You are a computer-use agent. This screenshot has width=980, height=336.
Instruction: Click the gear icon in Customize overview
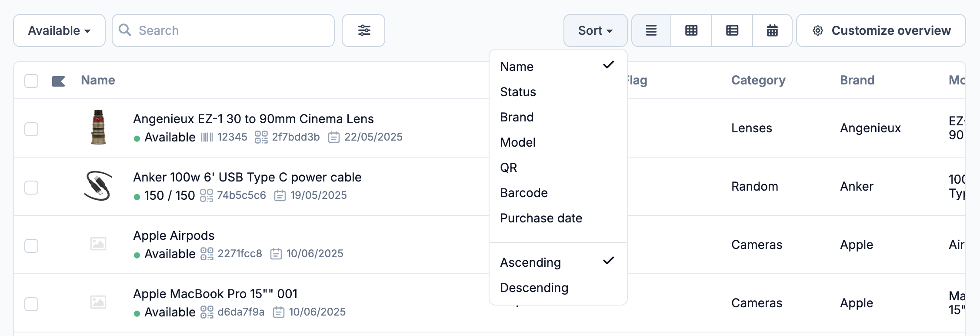817,30
